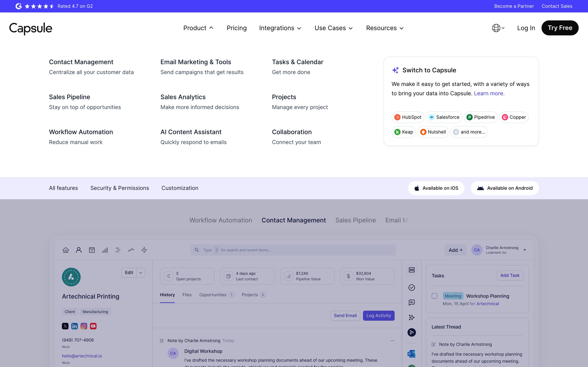Viewport: 588px width, 367px height.
Task: Click the Capsule logo
Action: pos(31,28)
